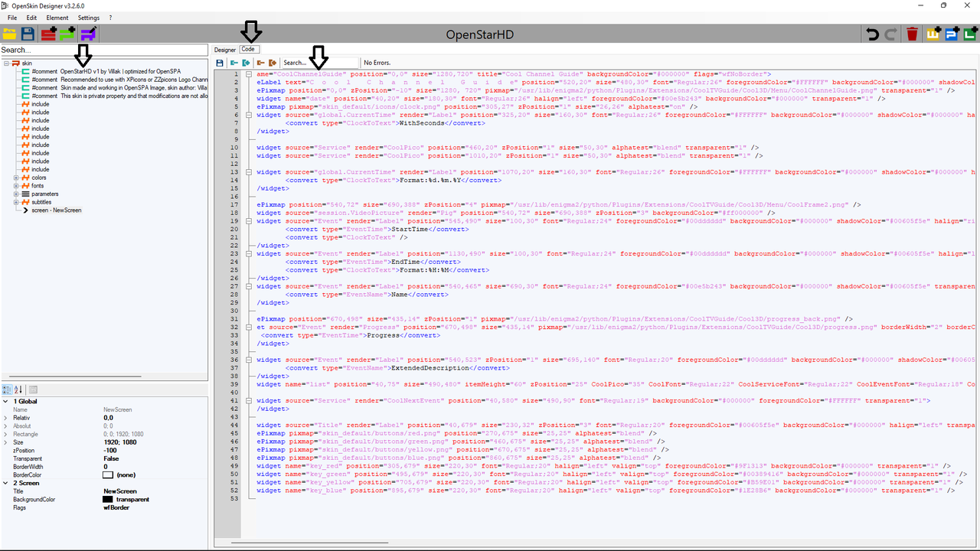Select the '#comment This skin is private property' row

tap(119, 96)
